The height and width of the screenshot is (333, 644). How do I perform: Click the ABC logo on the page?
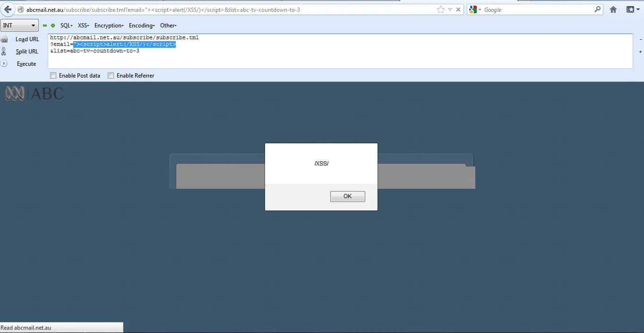[x=34, y=94]
